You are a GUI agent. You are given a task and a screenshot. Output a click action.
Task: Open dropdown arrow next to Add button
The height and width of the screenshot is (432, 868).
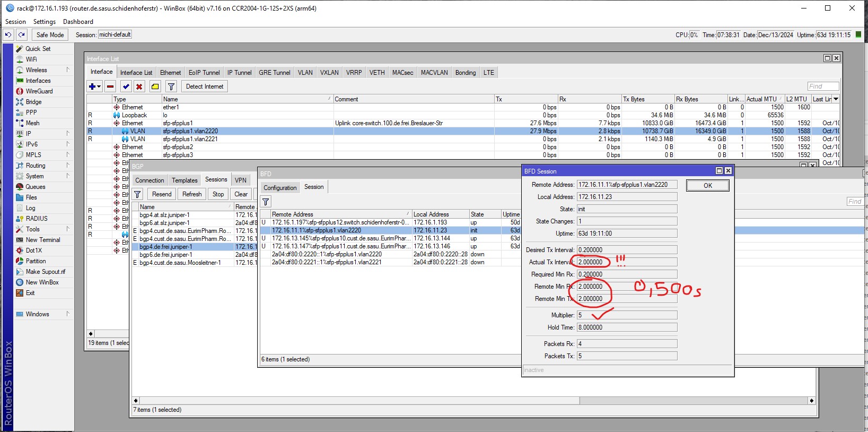coord(99,87)
